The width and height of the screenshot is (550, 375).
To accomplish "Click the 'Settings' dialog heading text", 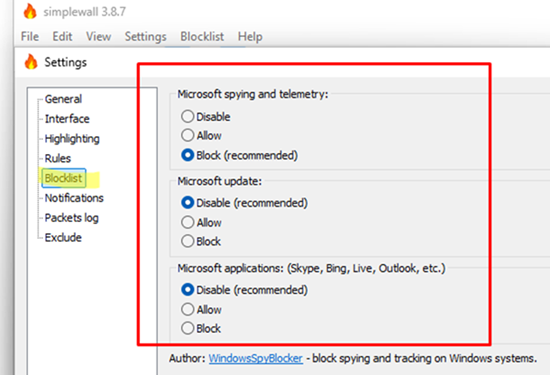I will 66,62.
